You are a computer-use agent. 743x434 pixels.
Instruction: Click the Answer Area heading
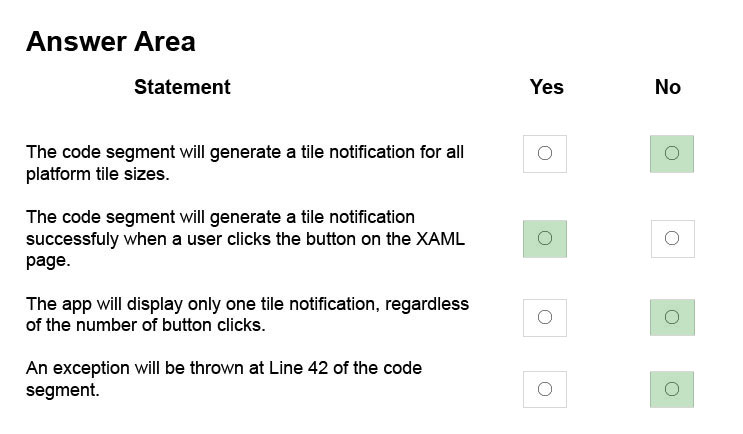(110, 42)
